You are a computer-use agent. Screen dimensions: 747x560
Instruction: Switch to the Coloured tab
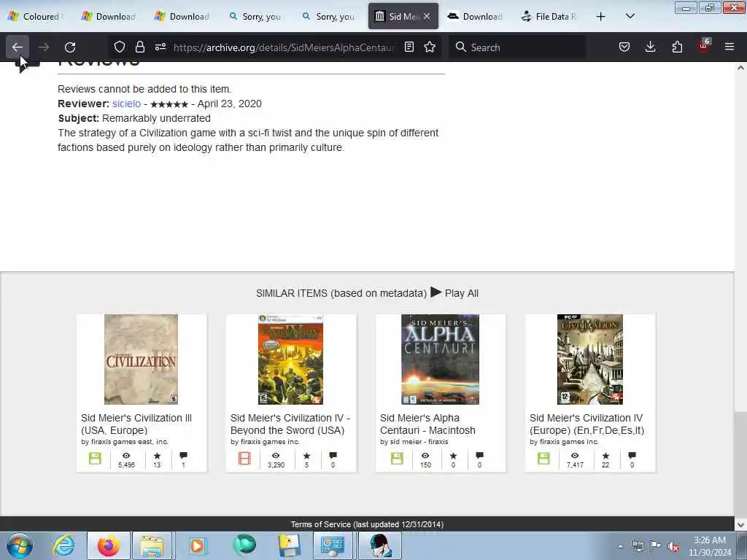tap(35, 16)
